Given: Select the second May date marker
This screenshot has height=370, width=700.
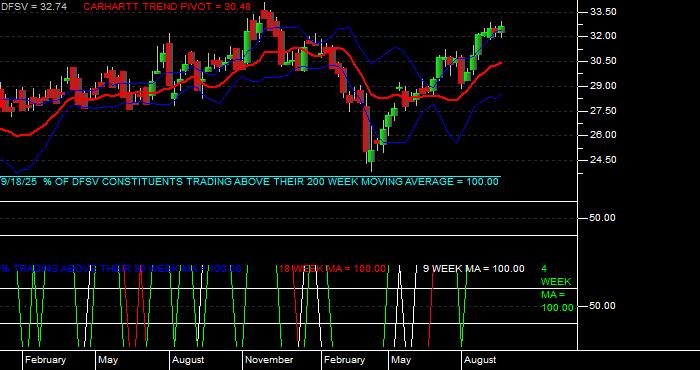Looking at the screenshot, I should [x=401, y=360].
